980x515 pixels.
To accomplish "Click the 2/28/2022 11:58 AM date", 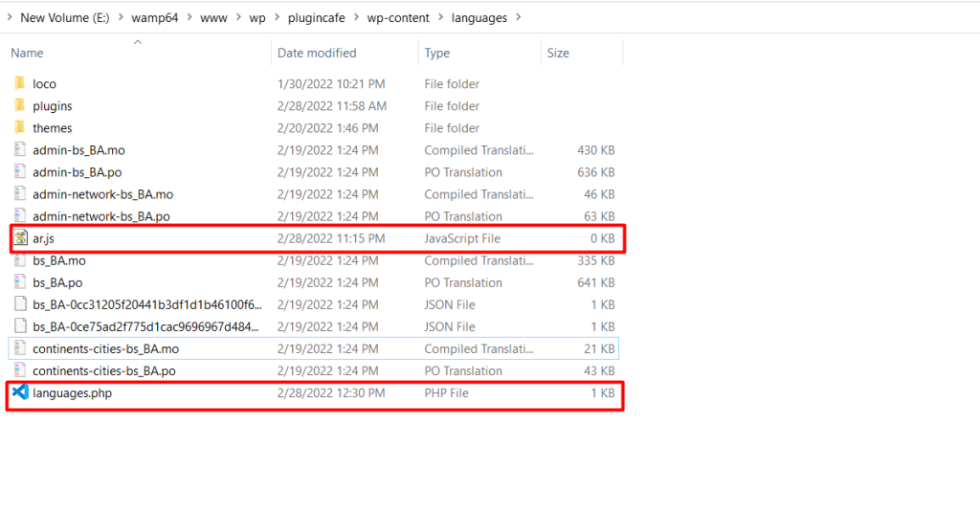I will pyautogui.click(x=332, y=106).
